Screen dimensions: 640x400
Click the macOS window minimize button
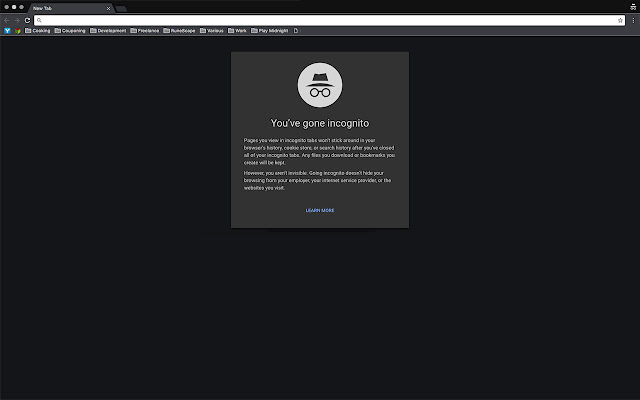coord(14,7)
